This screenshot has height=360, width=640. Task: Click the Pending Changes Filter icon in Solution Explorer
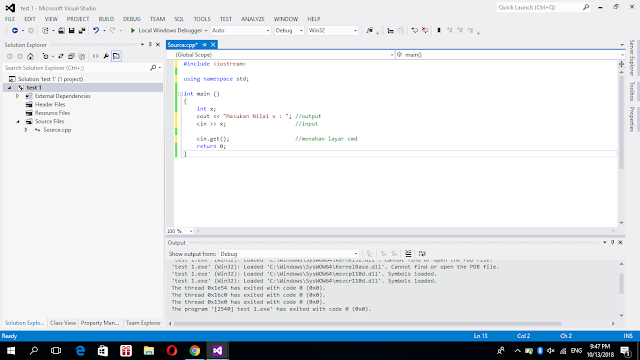point(45,56)
